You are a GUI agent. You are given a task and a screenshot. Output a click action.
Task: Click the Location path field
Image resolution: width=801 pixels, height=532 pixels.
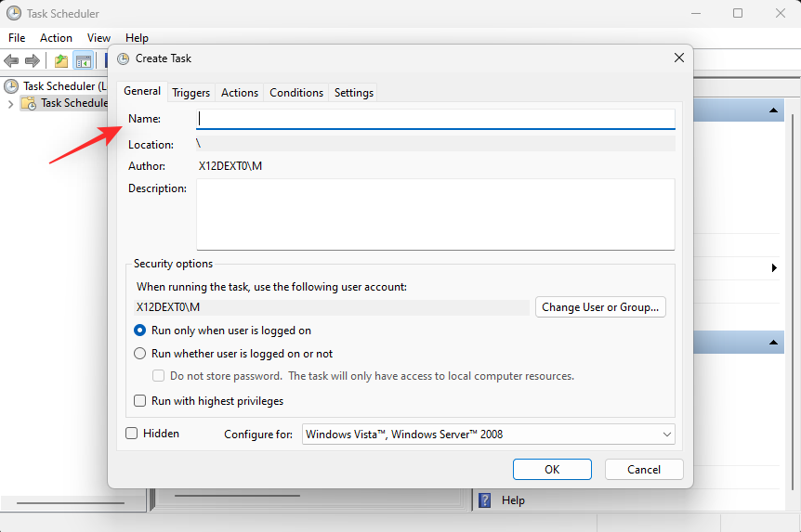pyautogui.click(x=436, y=144)
